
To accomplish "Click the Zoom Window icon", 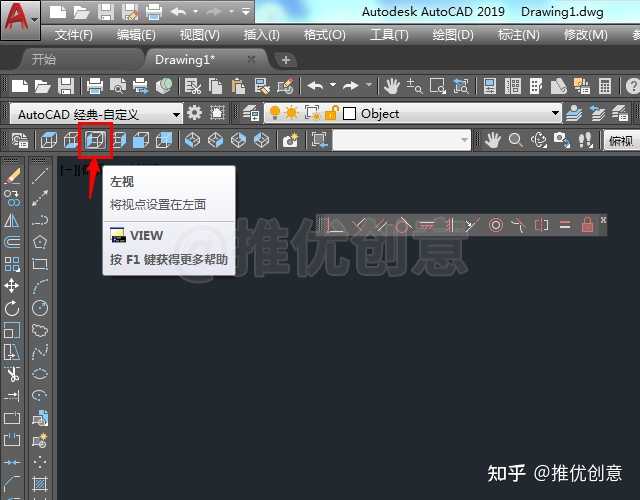I will 438,87.
